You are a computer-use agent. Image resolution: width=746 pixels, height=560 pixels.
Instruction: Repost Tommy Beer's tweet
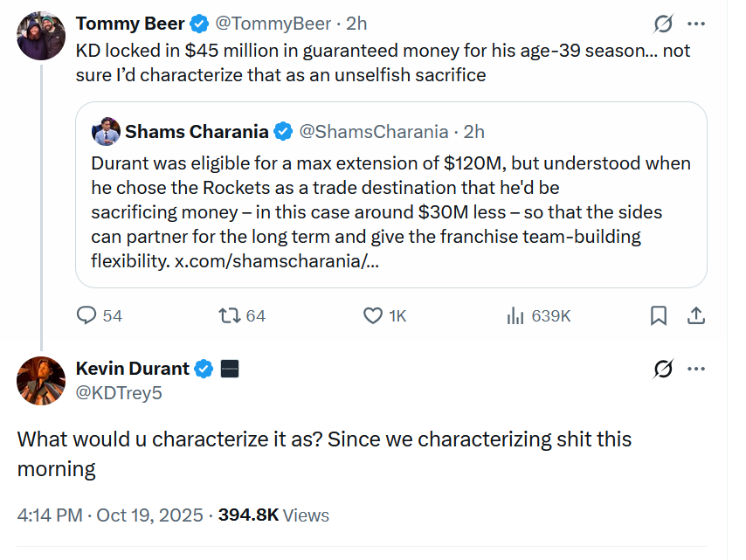coord(230,315)
